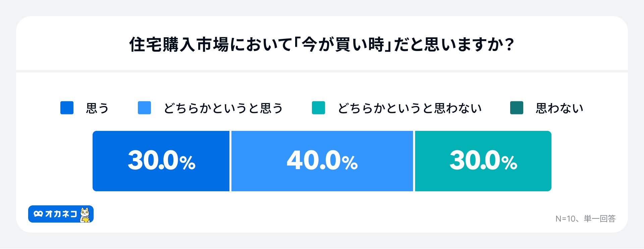
Task: Click the teal どちらかというと思わない legend swatch
Action: 318,108
